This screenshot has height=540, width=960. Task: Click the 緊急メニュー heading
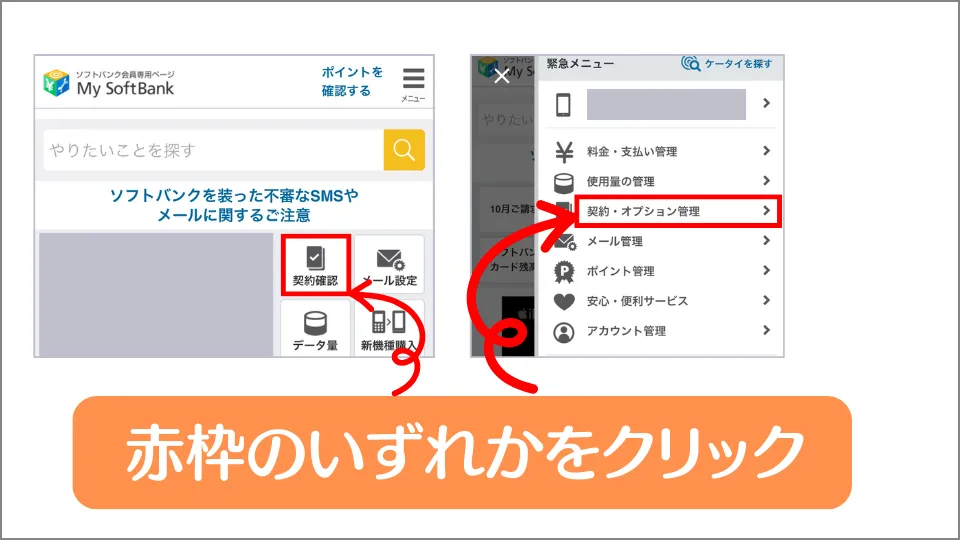[x=580, y=64]
